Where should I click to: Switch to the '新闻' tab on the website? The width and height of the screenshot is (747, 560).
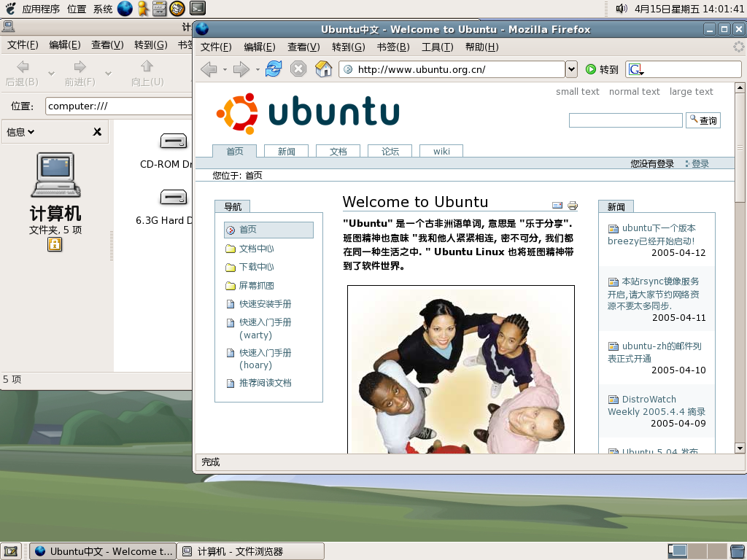click(x=286, y=151)
